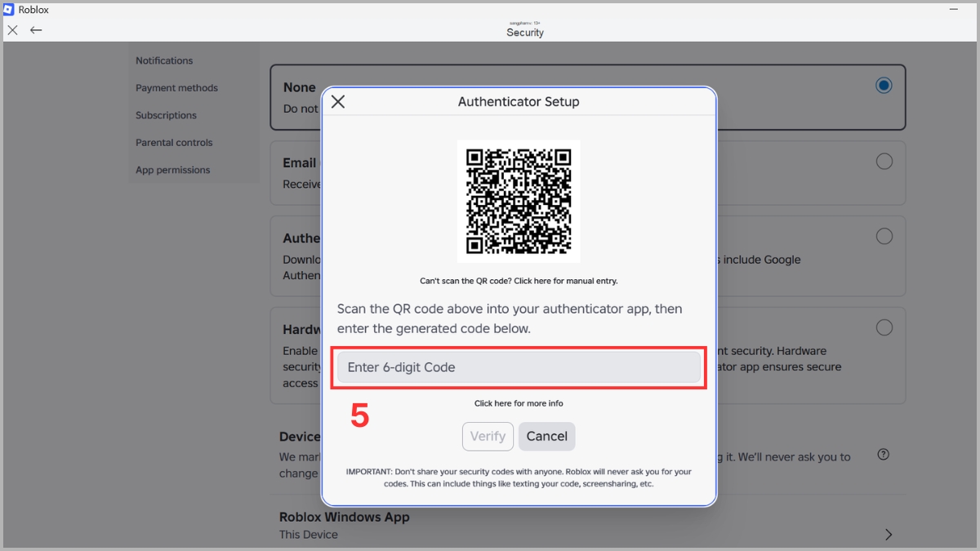Viewport: 980px width, 551px height.
Task: Click the 'Authenticator Setup' dialog title
Action: (519, 102)
